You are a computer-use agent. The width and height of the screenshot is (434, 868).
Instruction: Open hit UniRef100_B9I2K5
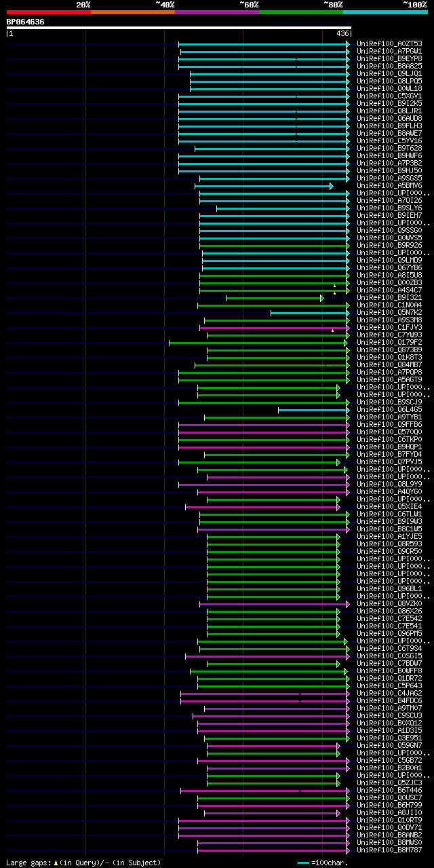click(x=389, y=104)
